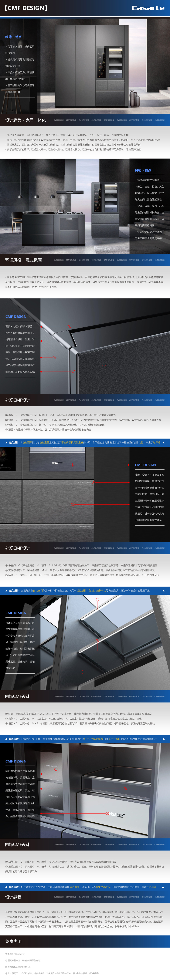Select the 环境风格 - 意式极简 section banner

(24, 260)
